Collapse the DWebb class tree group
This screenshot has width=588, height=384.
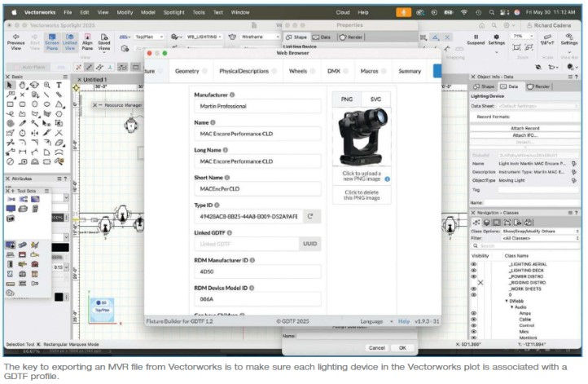(x=507, y=301)
